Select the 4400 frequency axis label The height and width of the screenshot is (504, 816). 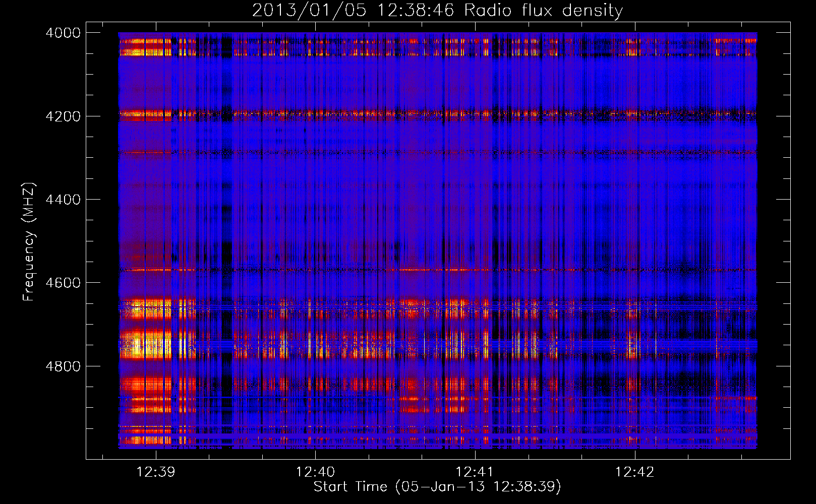pos(63,200)
